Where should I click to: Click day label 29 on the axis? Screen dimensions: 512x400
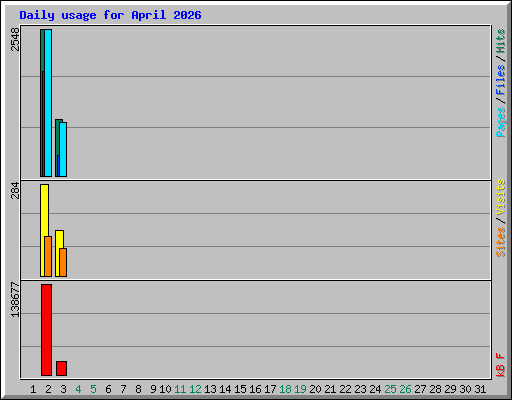(450, 389)
